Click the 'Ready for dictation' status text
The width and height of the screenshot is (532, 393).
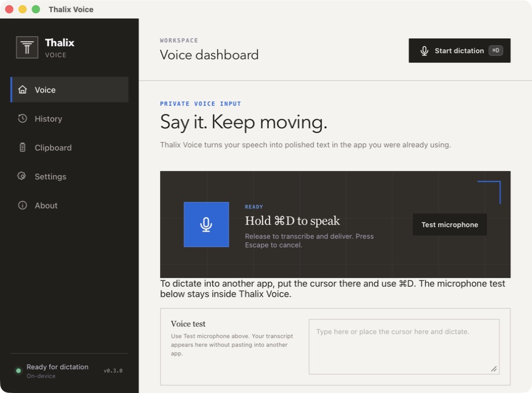(x=57, y=367)
